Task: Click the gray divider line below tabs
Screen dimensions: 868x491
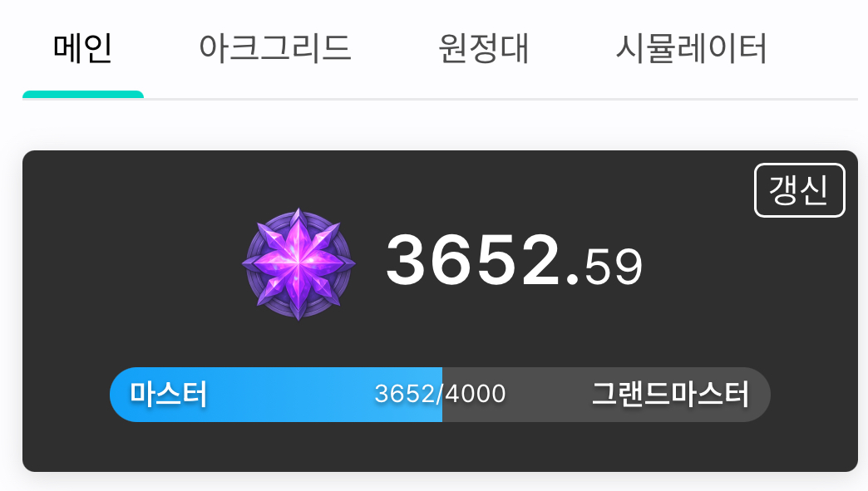Action: point(501,99)
